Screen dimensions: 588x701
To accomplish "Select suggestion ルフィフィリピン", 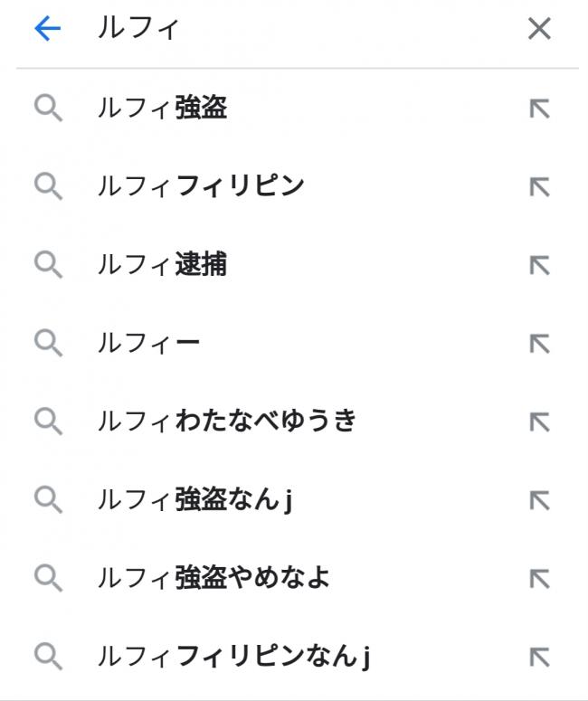I will 294,186.
